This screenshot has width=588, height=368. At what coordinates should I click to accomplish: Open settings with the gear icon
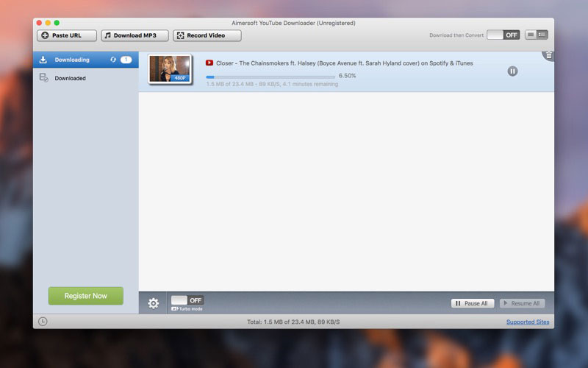tap(154, 303)
